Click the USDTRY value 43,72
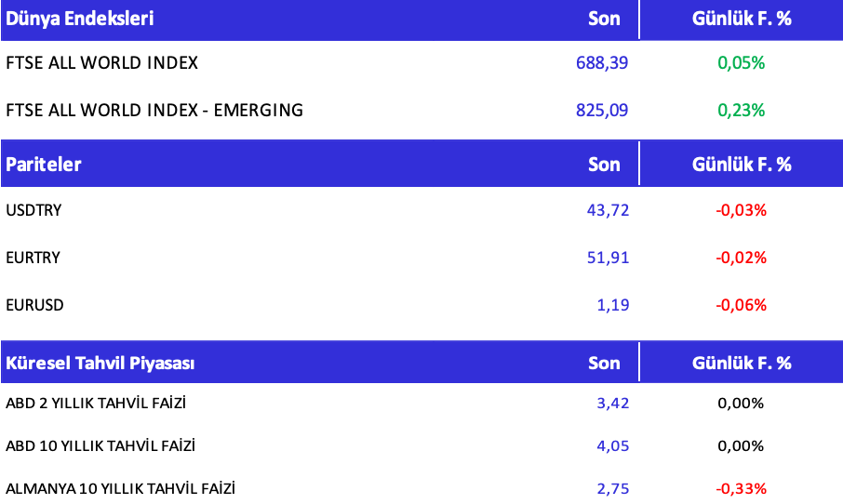 [609, 210]
